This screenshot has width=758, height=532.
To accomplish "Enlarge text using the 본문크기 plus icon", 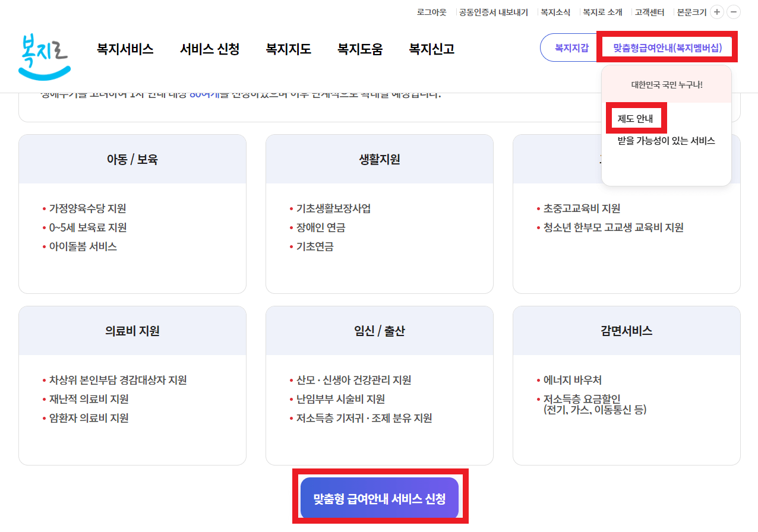I will pos(716,11).
